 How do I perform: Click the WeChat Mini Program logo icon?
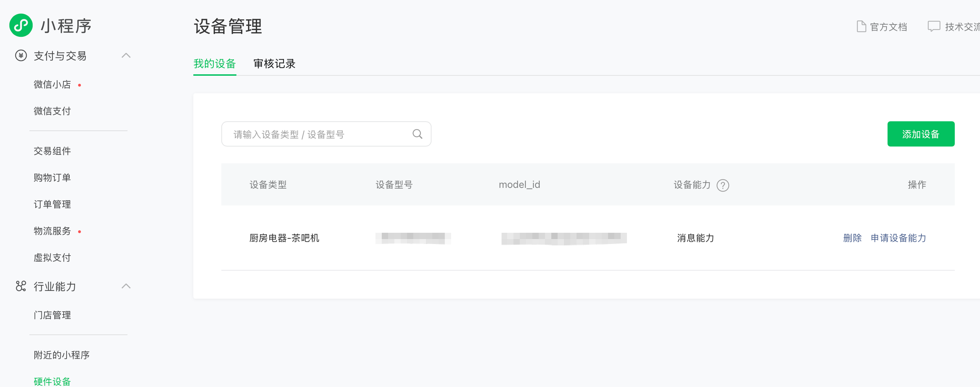pyautogui.click(x=21, y=26)
